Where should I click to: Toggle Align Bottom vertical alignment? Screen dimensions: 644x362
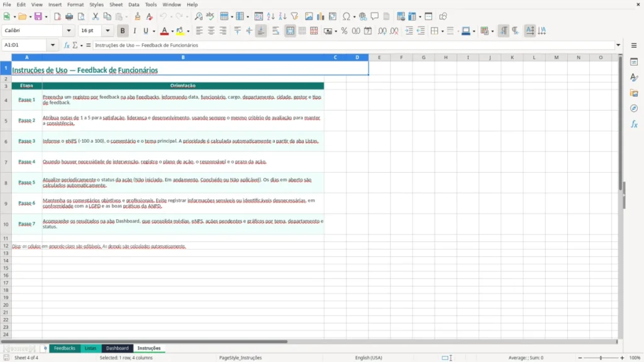point(261,31)
